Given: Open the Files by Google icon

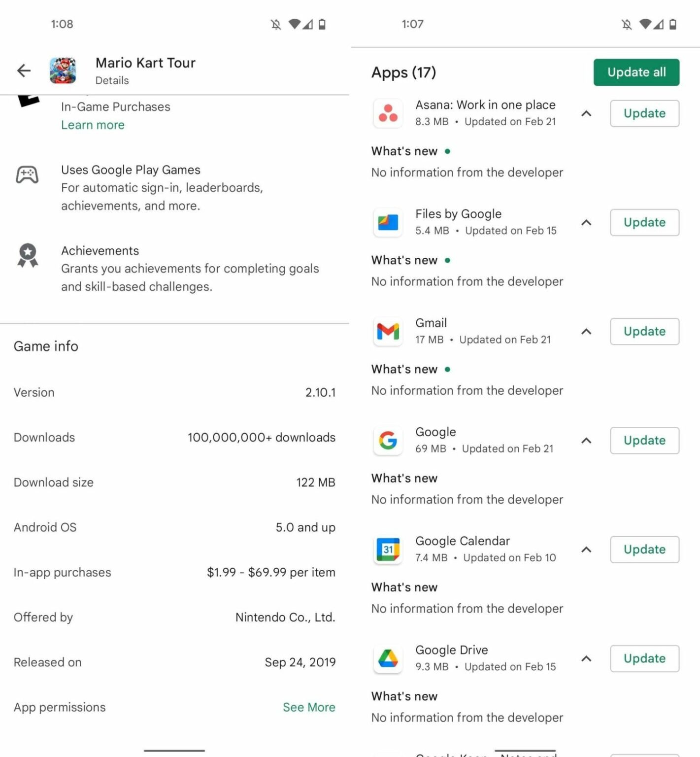Looking at the screenshot, I should (x=388, y=223).
